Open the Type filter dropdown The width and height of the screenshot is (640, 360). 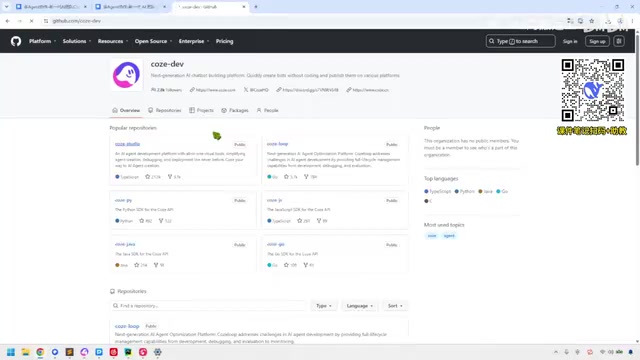pos(324,306)
